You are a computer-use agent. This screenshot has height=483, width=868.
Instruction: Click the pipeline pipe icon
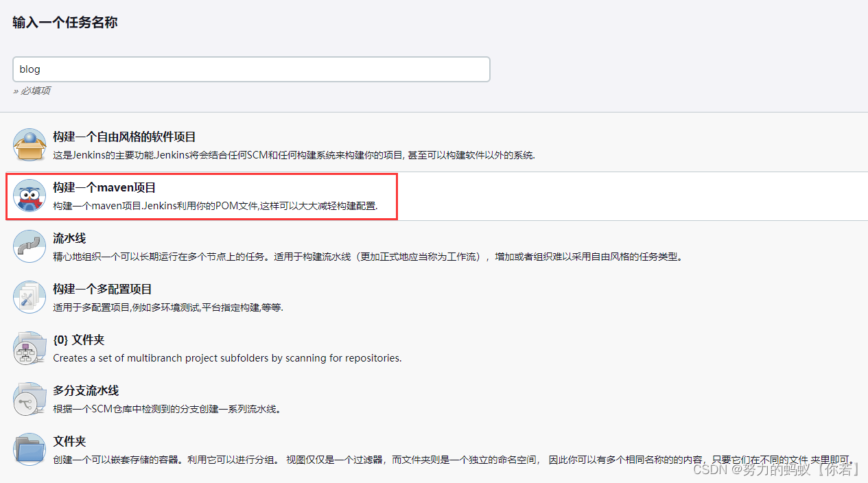[x=30, y=246]
